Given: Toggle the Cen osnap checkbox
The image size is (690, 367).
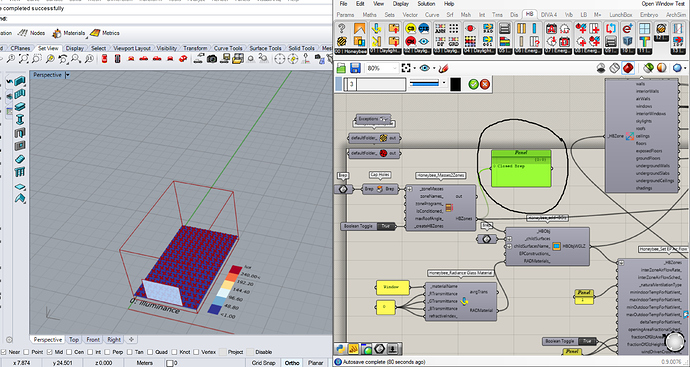Looking at the screenshot, I should (x=69, y=352).
